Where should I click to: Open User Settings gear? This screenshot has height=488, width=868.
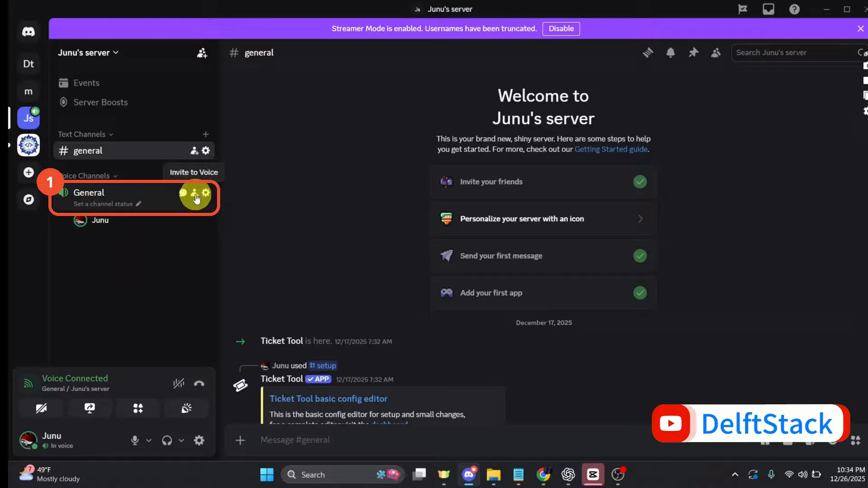coord(199,441)
